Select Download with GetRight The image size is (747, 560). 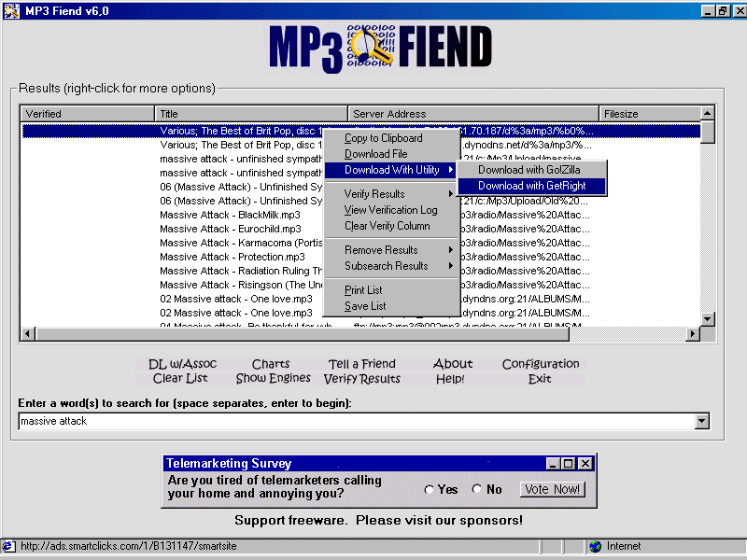tap(531, 186)
